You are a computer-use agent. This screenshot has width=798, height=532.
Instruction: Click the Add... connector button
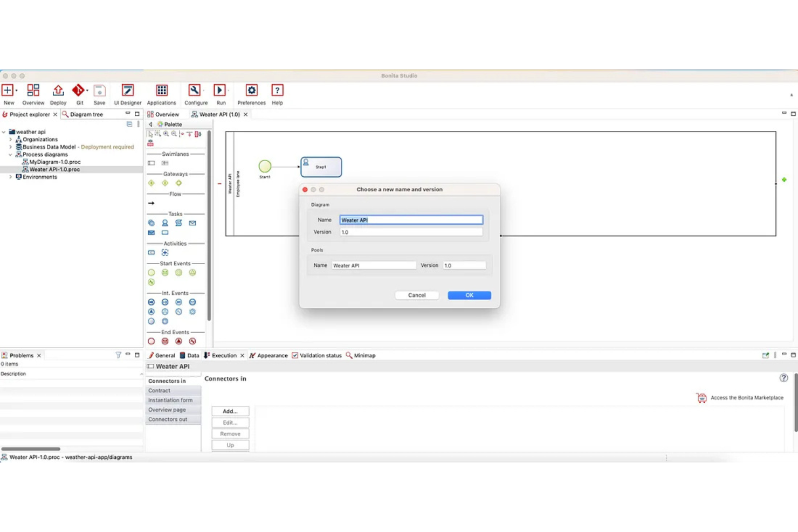coord(230,411)
